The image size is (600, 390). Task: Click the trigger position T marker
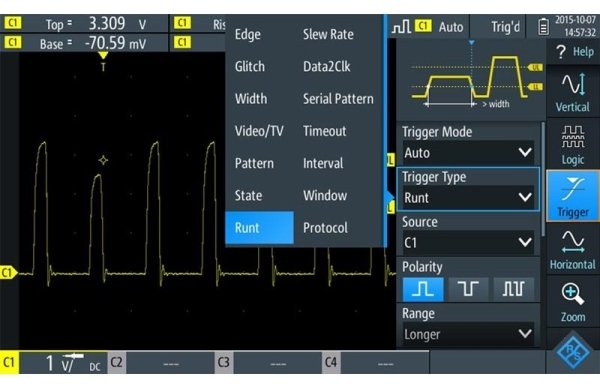tap(103, 61)
